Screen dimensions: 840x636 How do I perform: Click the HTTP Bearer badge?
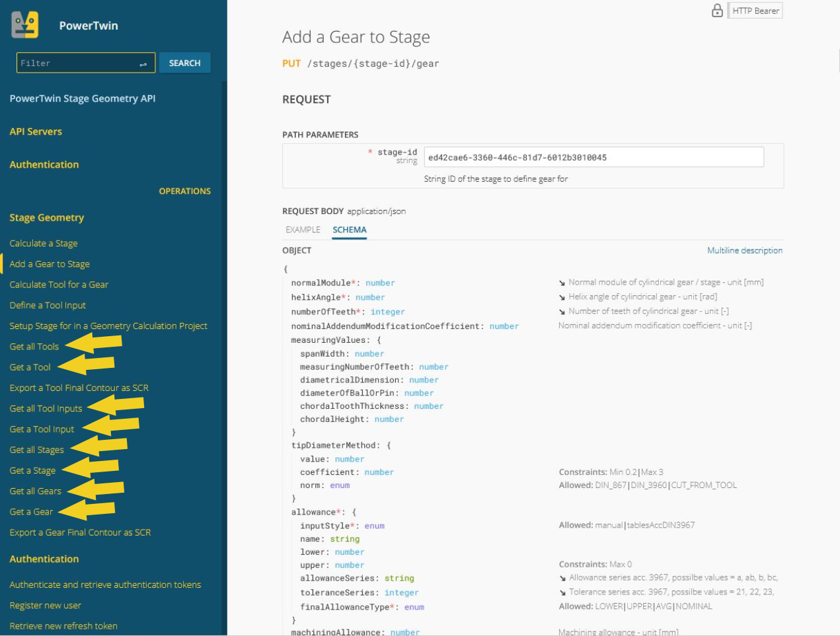click(x=755, y=11)
